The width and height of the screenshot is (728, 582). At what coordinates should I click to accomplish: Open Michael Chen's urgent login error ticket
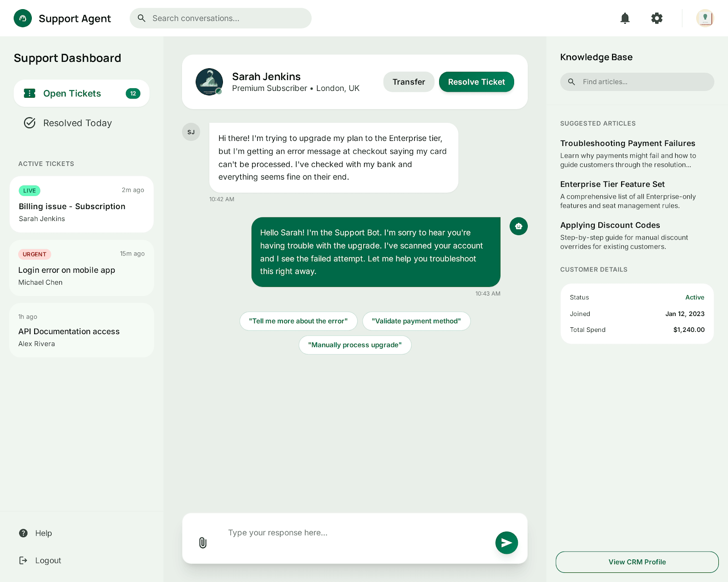coord(81,268)
